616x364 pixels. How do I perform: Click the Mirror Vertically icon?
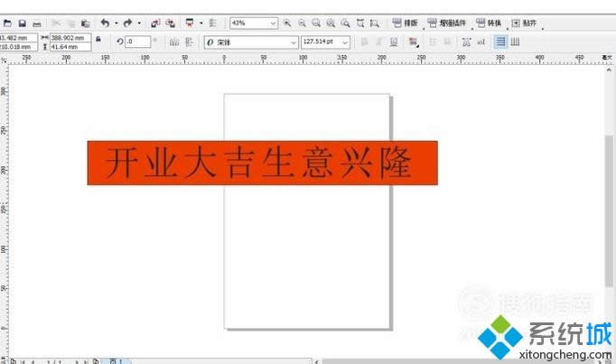pos(189,42)
